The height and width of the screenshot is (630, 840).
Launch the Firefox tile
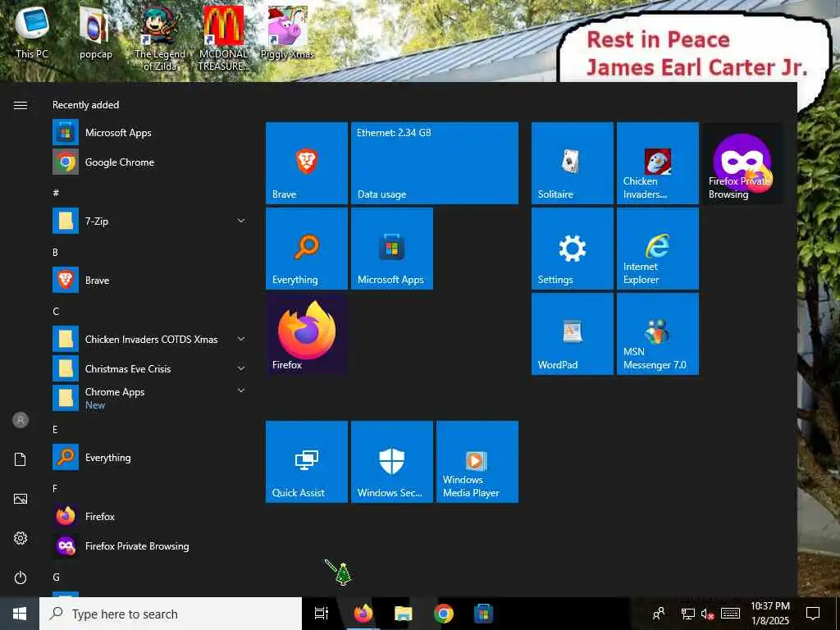307,334
